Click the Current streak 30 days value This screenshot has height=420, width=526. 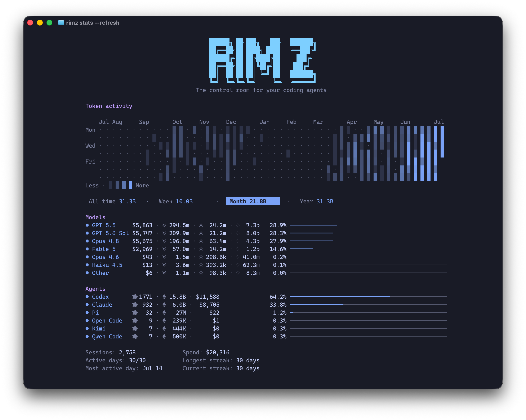248,368
